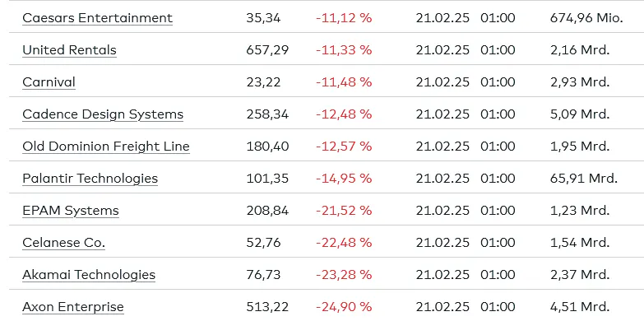Click the United Rentals price 657,29
This screenshot has height=321, width=644.
tap(267, 50)
